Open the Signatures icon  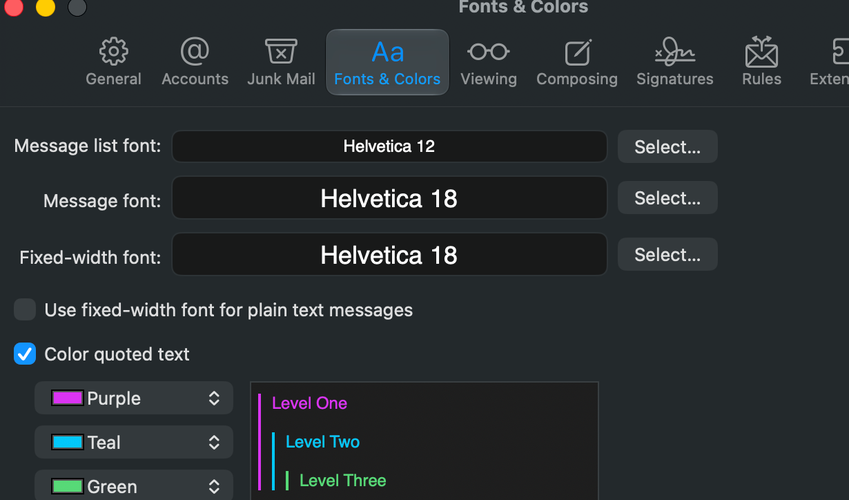[675, 52]
